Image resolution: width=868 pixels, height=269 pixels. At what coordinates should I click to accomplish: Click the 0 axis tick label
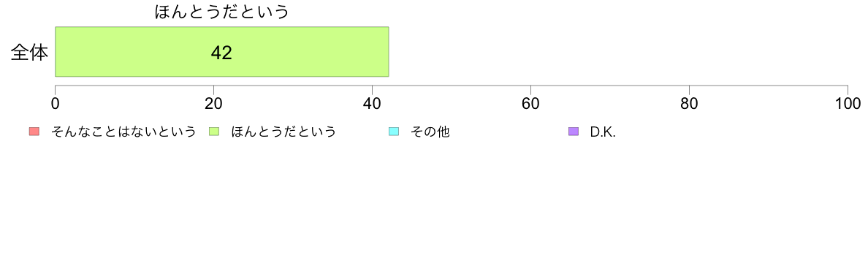(56, 103)
